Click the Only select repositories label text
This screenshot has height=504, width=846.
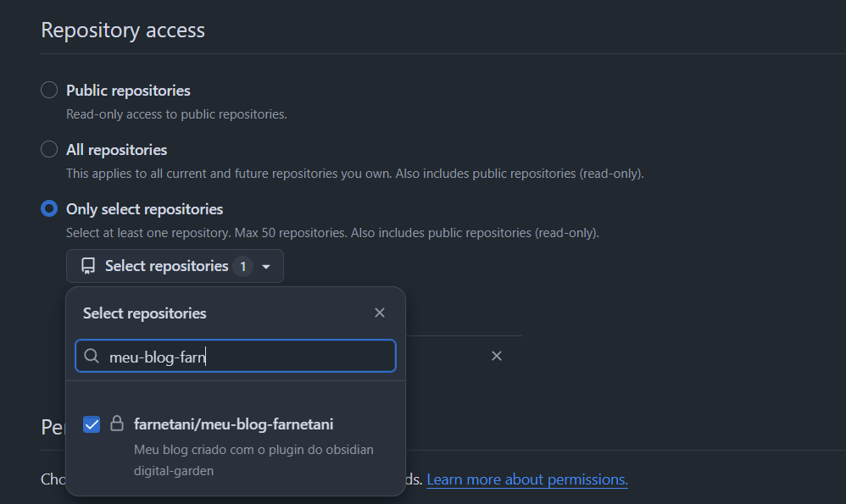(144, 209)
